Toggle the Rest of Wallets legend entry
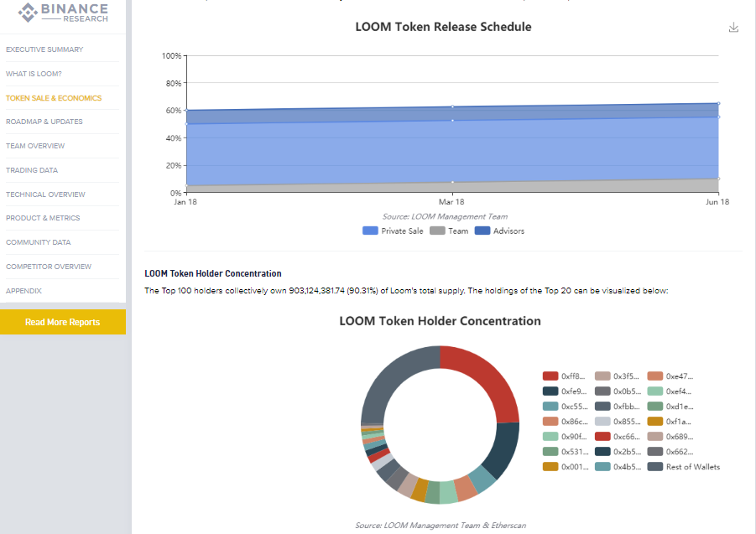Image resolution: width=756 pixels, height=534 pixels. pyautogui.click(x=684, y=467)
